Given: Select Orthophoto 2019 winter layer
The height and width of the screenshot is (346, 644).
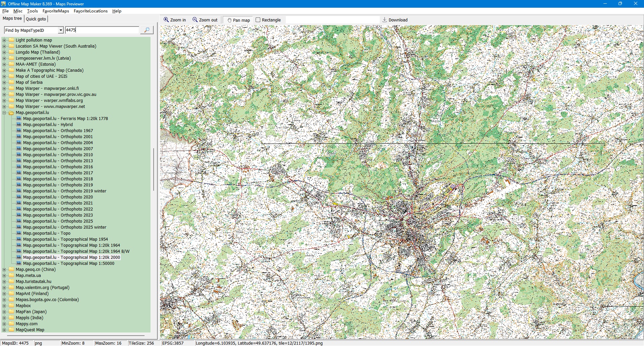Looking at the screenshot, I should [x=64, y=191].
